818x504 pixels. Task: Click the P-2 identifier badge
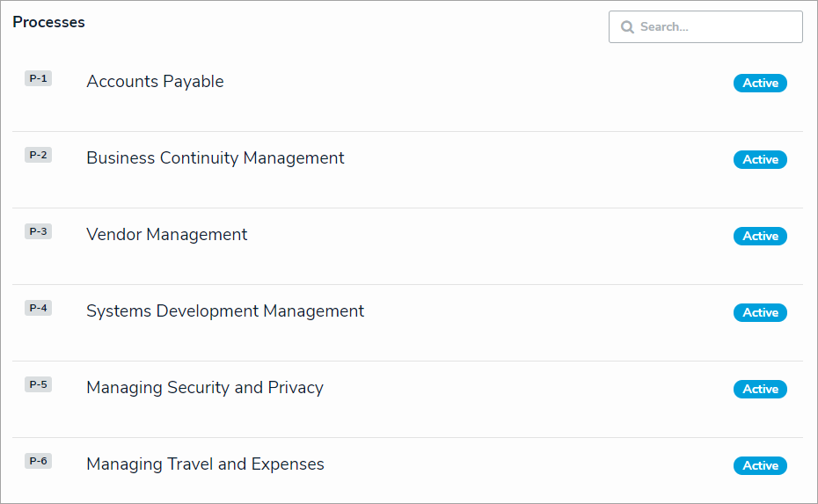[x=38, y=155]
